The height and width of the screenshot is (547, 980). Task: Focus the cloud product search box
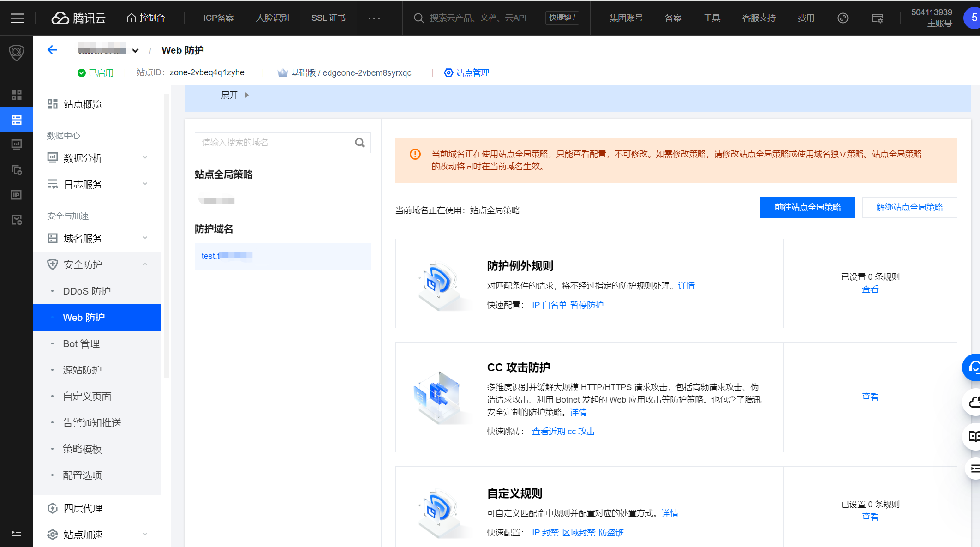[478, 18]
